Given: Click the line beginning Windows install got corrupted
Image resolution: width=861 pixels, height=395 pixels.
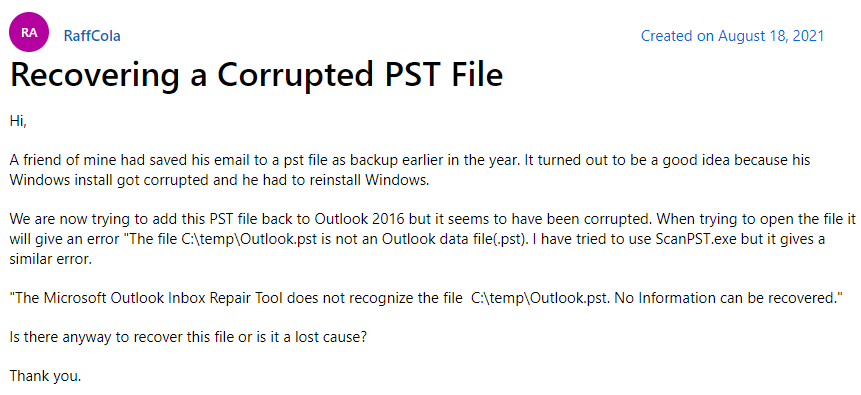Looking at the screenshot, I should pyautogui.click(x=219, y=181).
